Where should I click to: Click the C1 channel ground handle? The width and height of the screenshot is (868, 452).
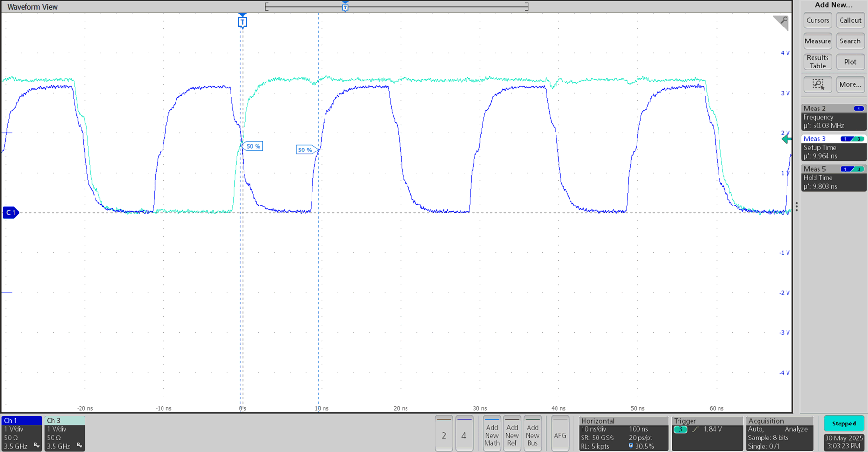pyautogui.click(x=11, y=212)
